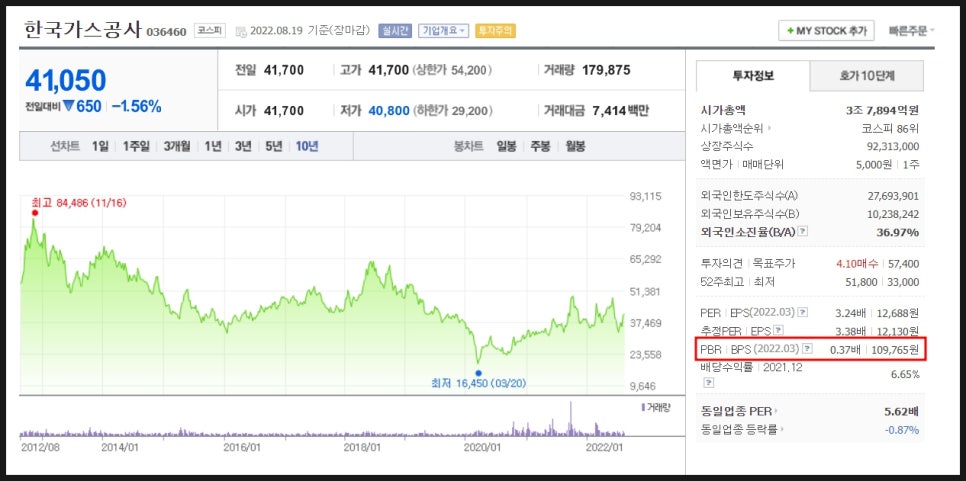Image resolution: width=966 pixels, height=481 pixels.
Task: Click the 배당수익률 value 6.65%
Action: click(905, 374)
